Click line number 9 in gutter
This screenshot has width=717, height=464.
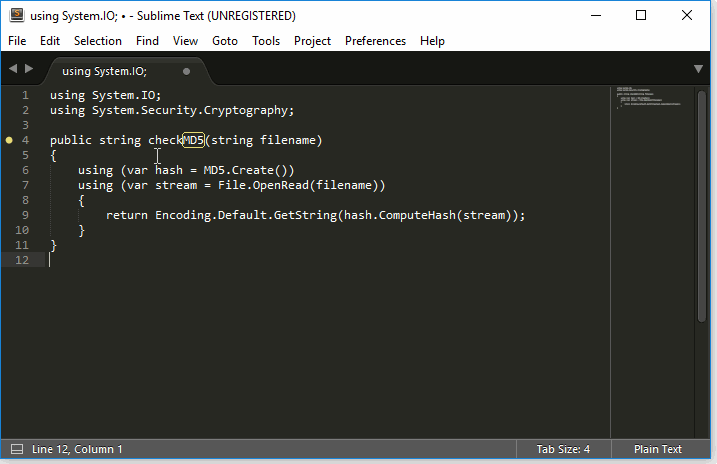pos(25,215)
